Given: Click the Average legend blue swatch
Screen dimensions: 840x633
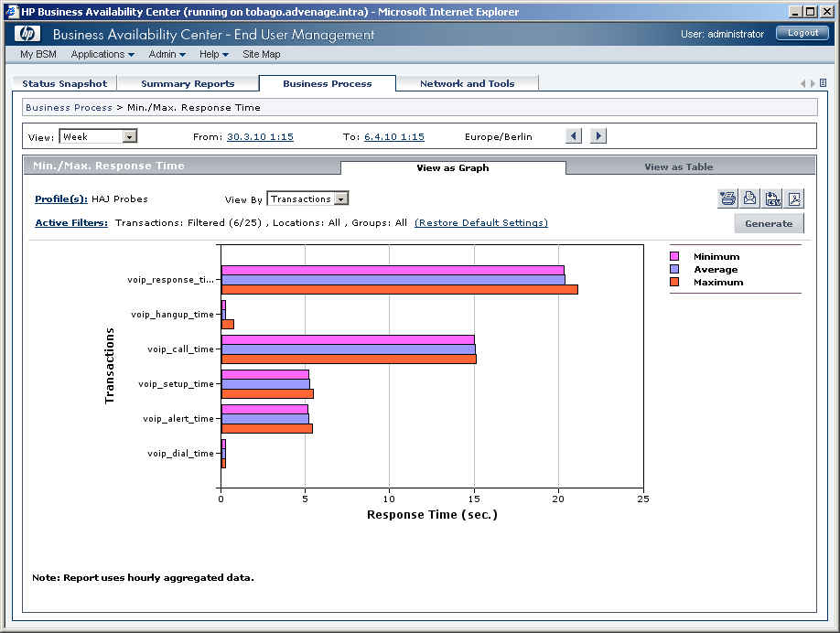Looking at the screenshot, I should [x=674, y=269].
